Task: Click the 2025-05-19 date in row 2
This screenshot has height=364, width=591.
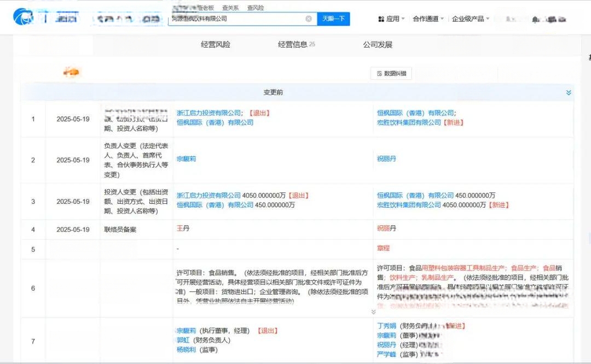Action: [x=73, y=160]
